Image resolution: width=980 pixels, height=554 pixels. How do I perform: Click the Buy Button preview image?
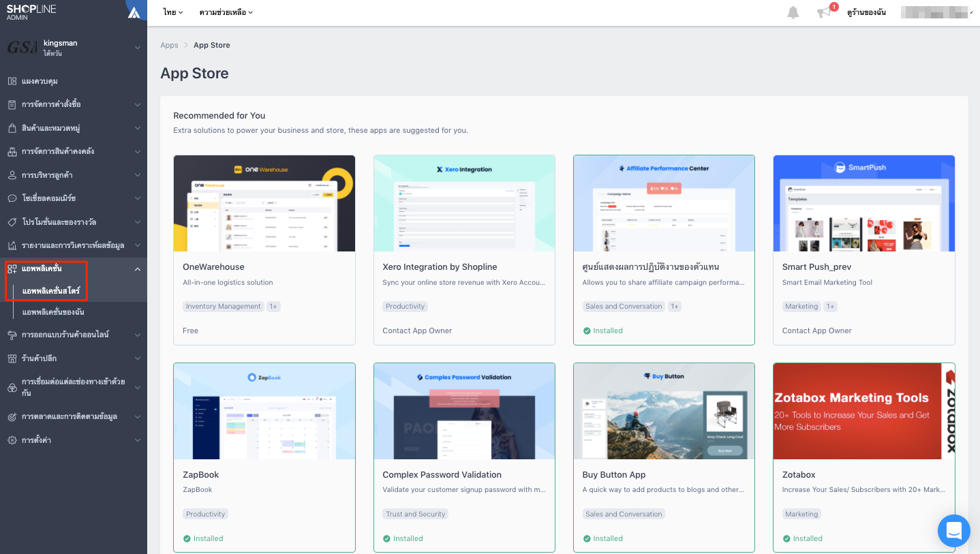pos(664,411)
